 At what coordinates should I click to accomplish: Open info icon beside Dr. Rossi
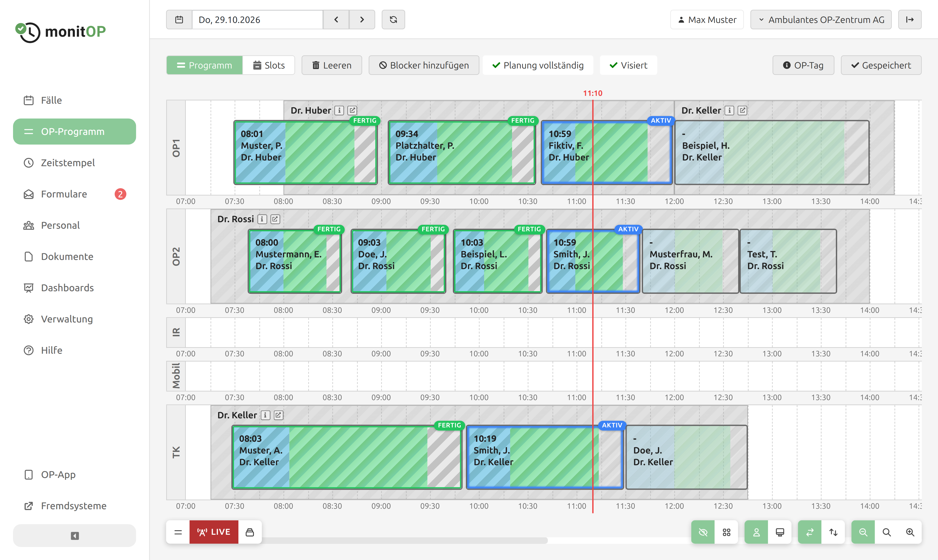(262, 219)
